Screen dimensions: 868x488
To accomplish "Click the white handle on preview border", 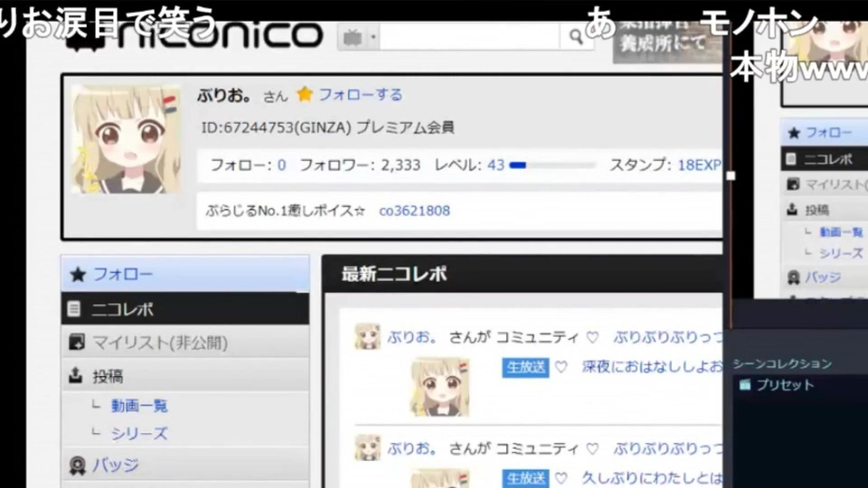I will coord(731,175).
